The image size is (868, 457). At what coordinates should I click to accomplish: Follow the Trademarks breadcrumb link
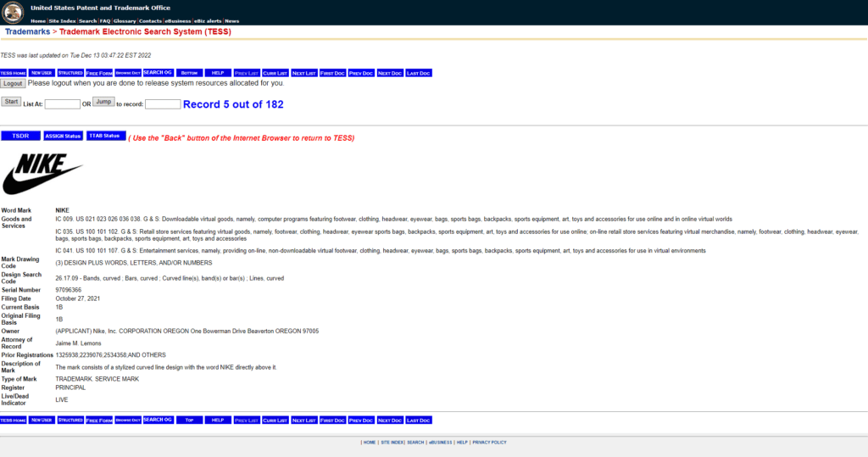pos(27,31)
